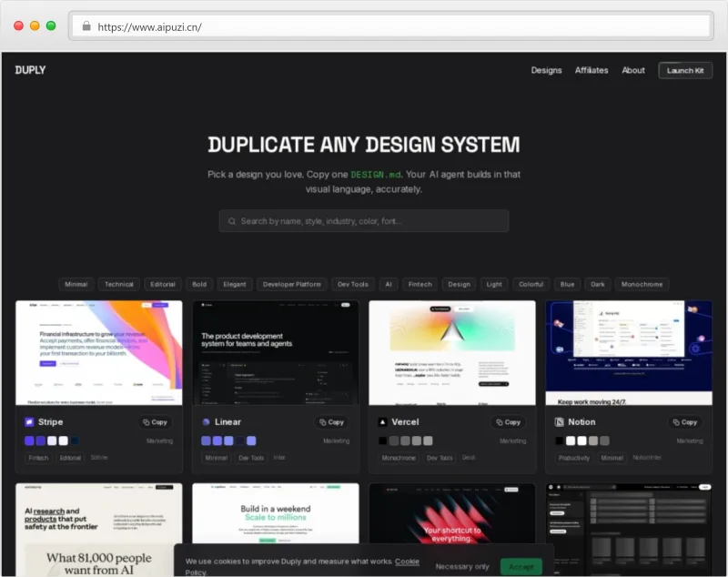Image resolution: width=728 pixels, height=577 pixels.
Task: Click the Dev Tools tag on Linear card
Action: click(251, 458)
